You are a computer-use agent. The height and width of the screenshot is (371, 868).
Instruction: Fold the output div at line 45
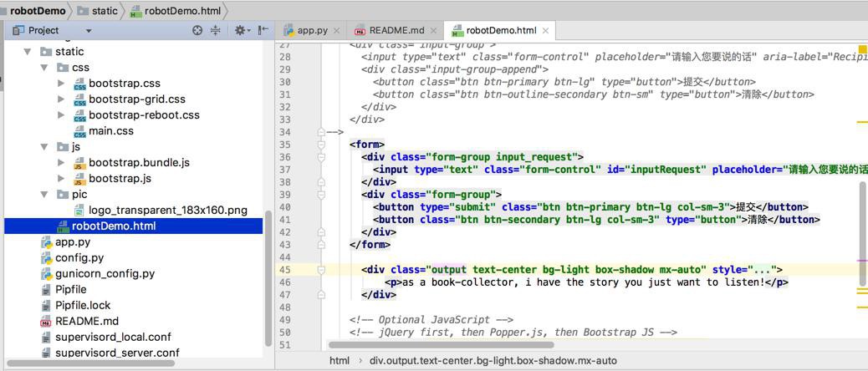(320, 270)
